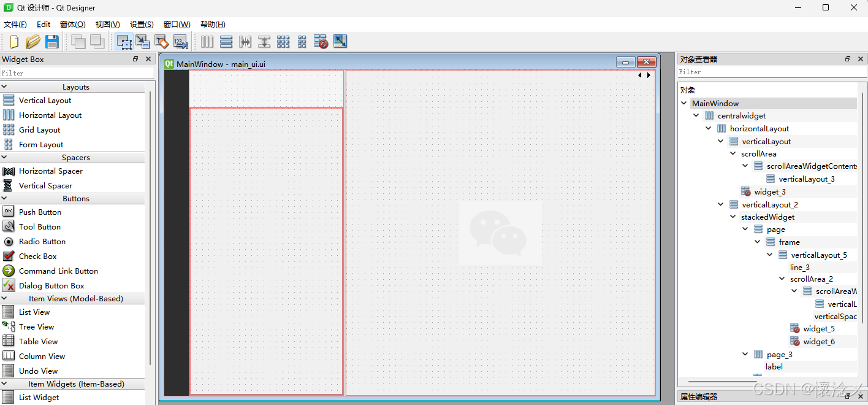Select the Edit Tab Order icon
Image resolution: width=868 pixels, height=405 pixels.
point(180,42)
